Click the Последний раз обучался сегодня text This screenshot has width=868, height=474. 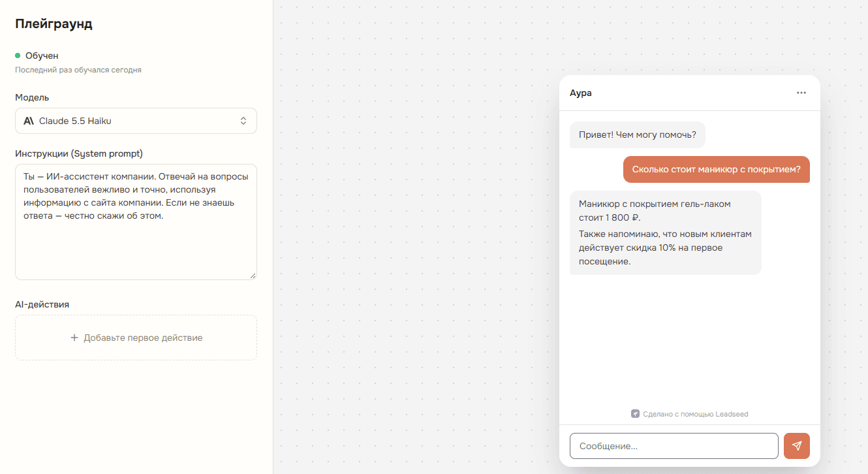(78, 70)
